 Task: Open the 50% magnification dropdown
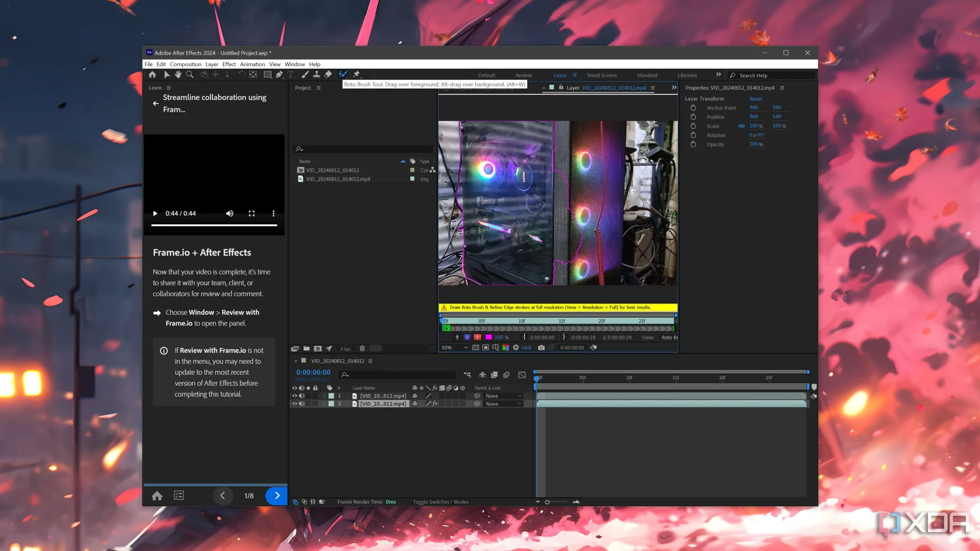pyautogui.click(x=455, y=348)
